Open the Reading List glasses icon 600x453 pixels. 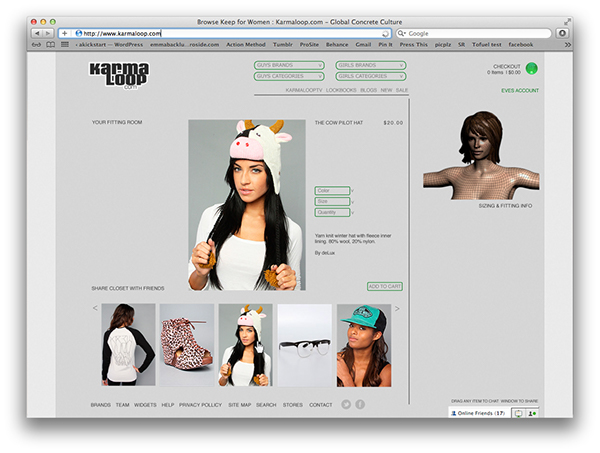tap(36, 45)
